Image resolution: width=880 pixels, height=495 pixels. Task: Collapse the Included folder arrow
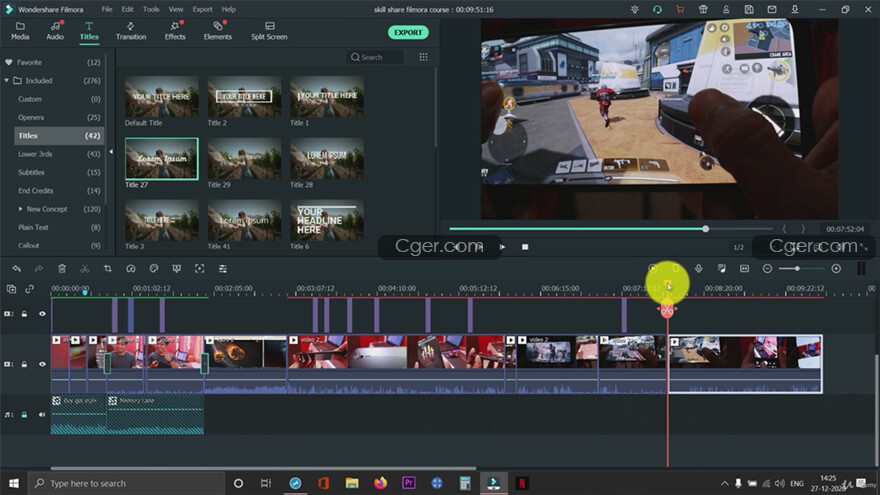7,81
